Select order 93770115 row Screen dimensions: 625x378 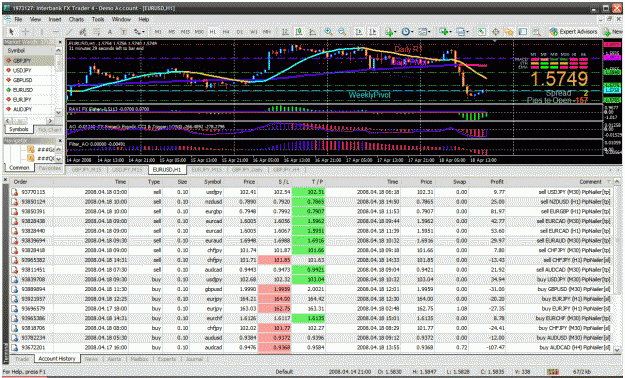point(311,192)
